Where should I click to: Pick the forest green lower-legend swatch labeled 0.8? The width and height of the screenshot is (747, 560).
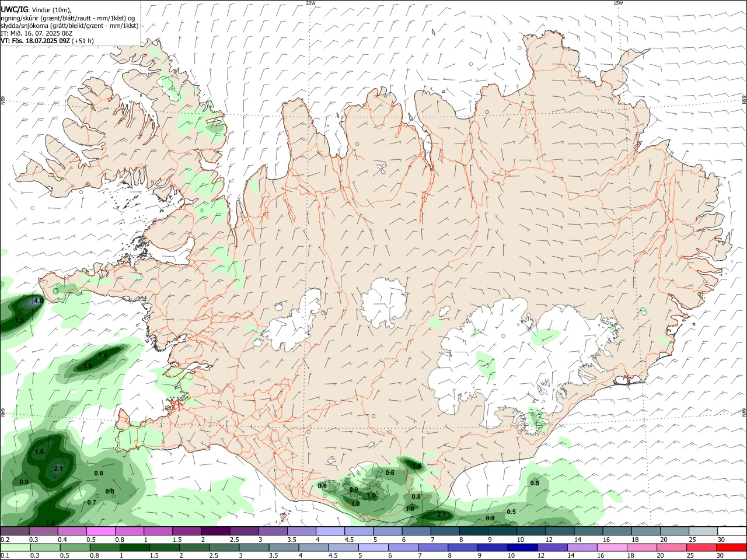(x=105, y=547)
